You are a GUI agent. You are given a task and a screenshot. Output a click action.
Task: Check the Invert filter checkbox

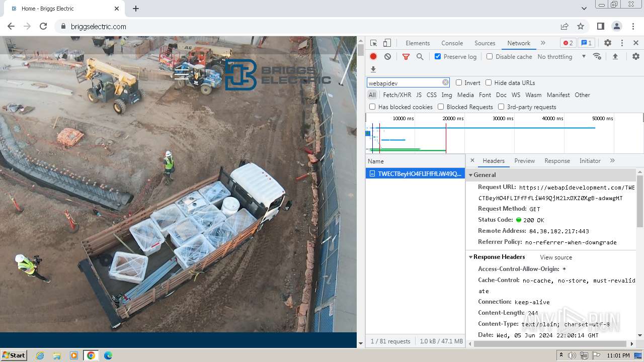click(x=459, y=82)
